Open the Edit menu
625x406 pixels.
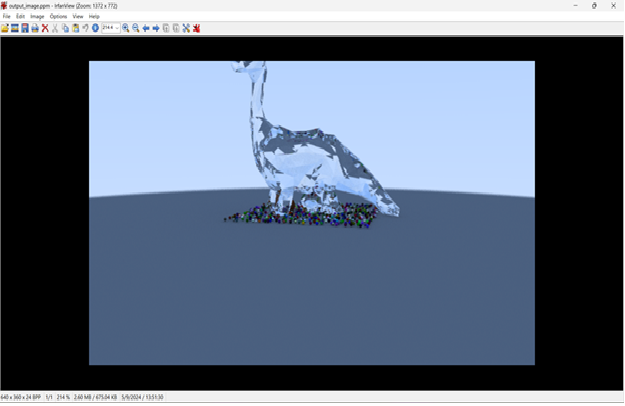point(20,16)
